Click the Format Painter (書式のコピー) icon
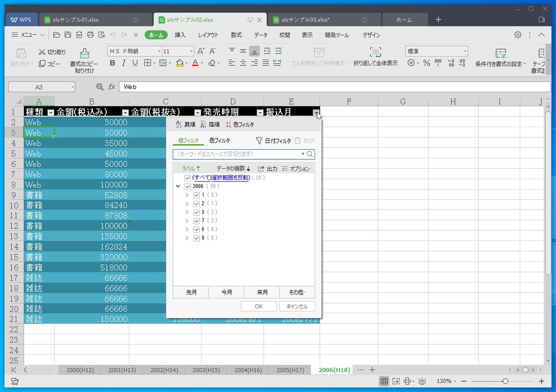 click(84, 53)
